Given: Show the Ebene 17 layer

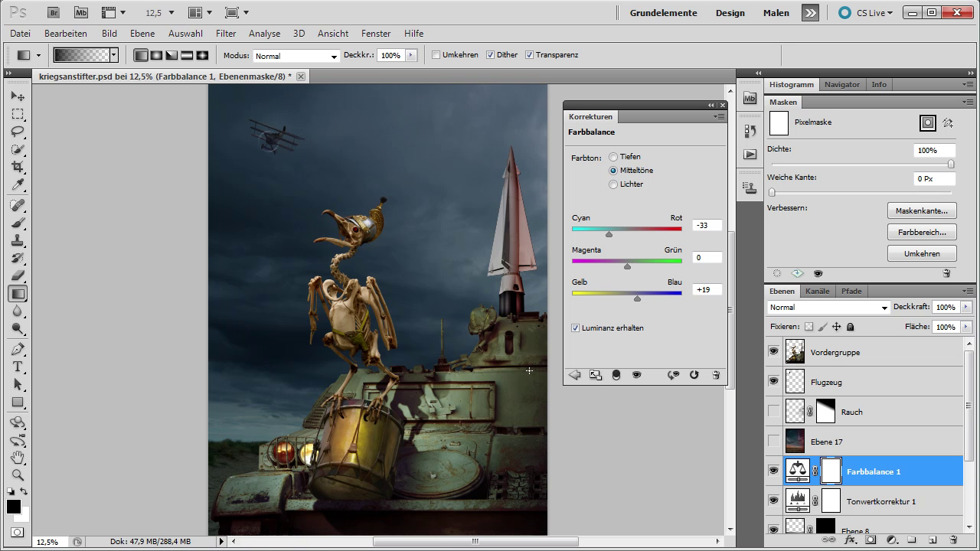Looking at the screenshot, I should click(773, 442).
